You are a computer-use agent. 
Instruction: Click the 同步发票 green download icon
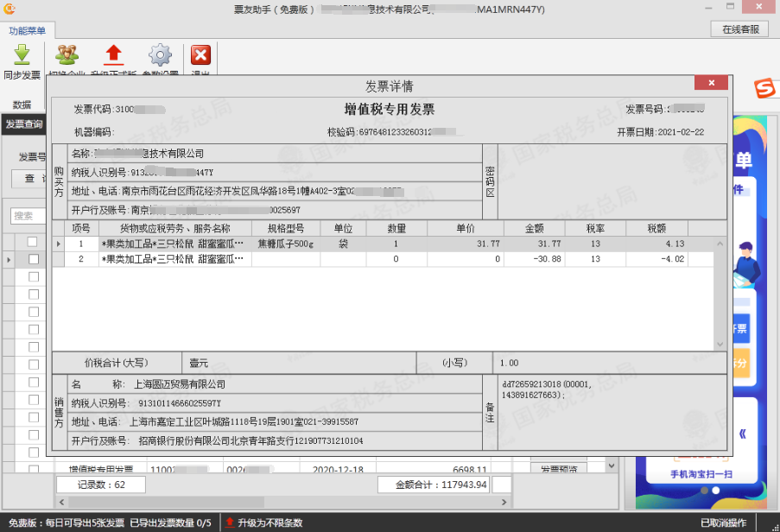click(22, 54)
